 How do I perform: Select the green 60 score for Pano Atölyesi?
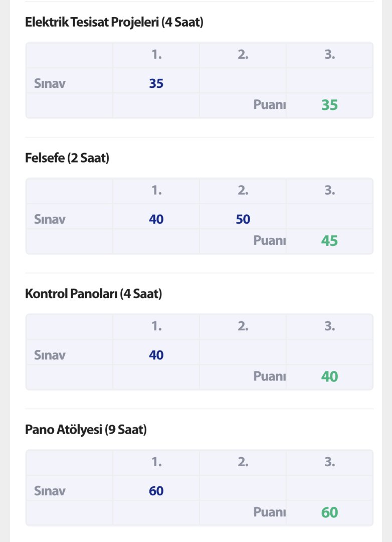pos(329,512)
